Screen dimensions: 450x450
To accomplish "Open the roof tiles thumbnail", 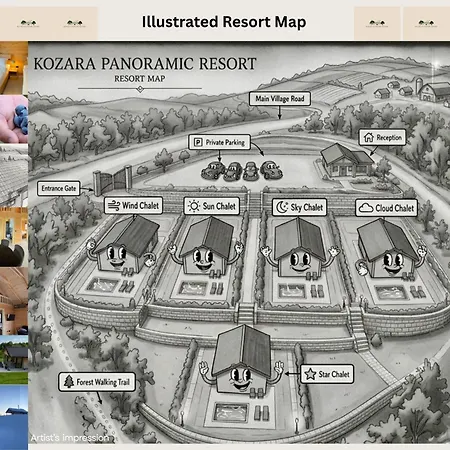I will coord(14,175).
